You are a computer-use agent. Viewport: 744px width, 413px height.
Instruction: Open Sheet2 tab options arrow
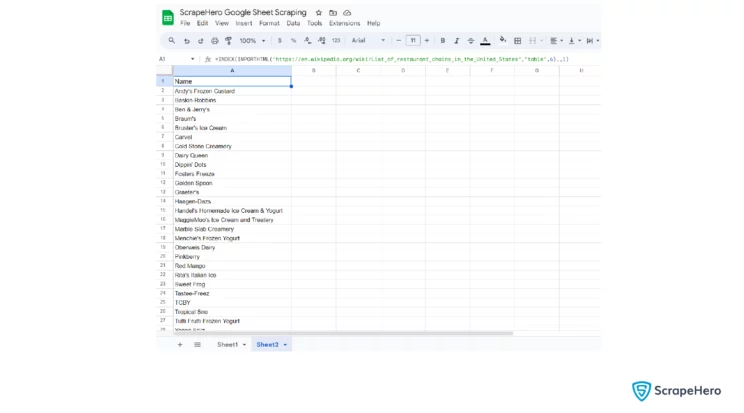pyautogui.click(x=285, y=345)
